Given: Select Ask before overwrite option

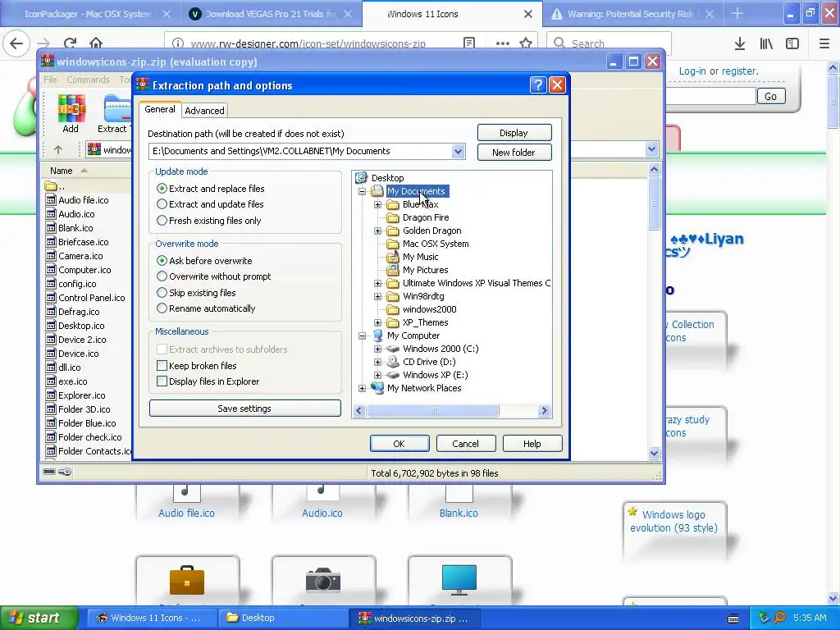Looking at the screenshot, I should click(x=162, y=260).
